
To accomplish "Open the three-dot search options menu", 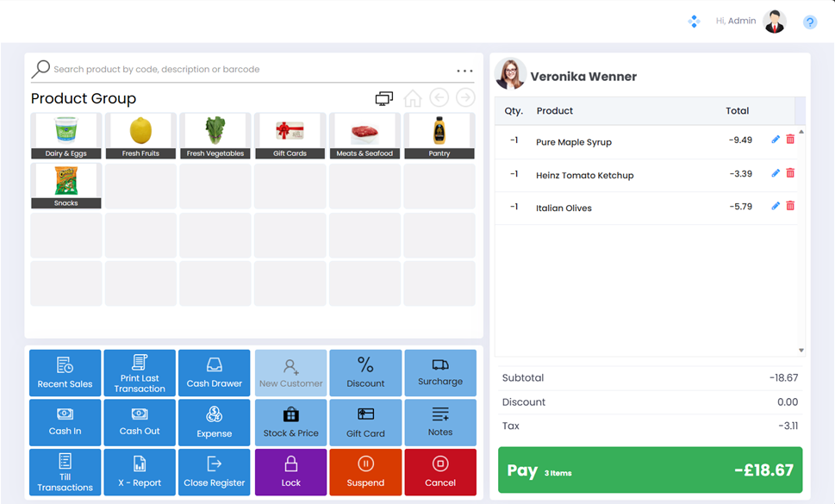I will [464, 71].
